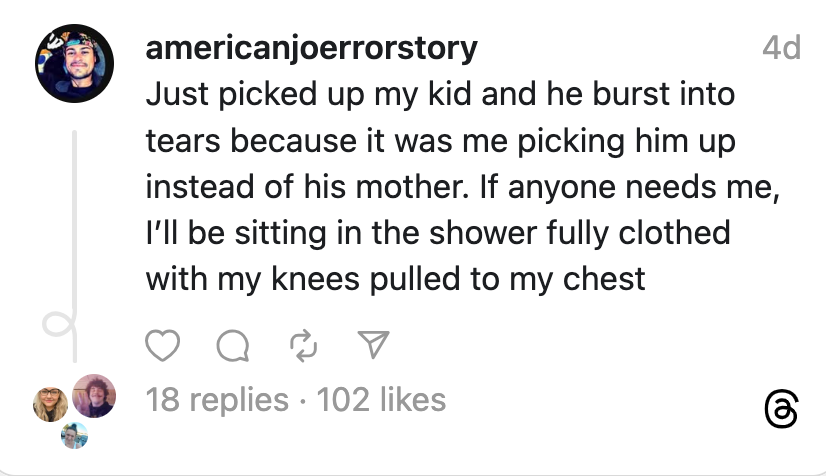This screenshot has width=826, height=476.
Task: Click the Threads logo icon
Action: tap(780, 410)
